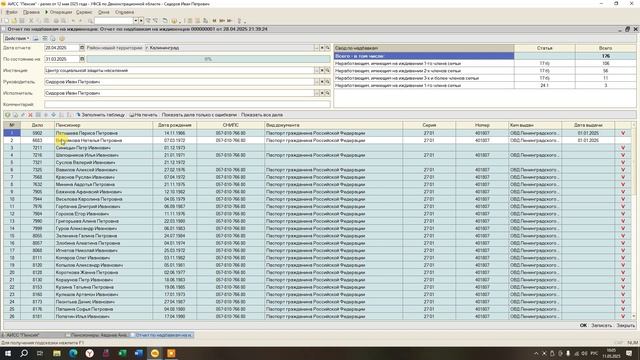This screenshot has height=360, width=640.
Task: Click the save icon in main toolbar
Action: tap(22, 20)
